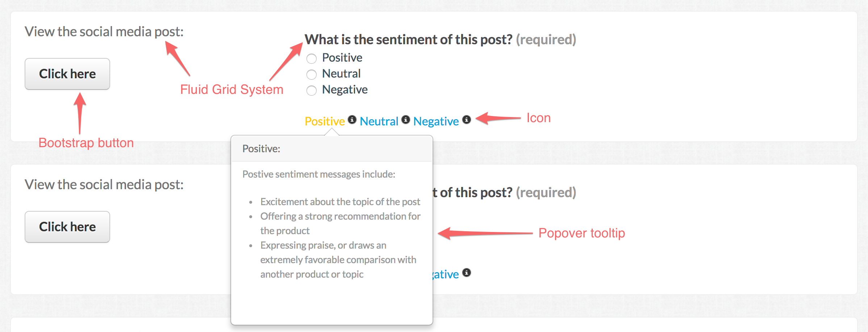Click the info icon beside the yellow Positive label

click(x=352, y=120)
